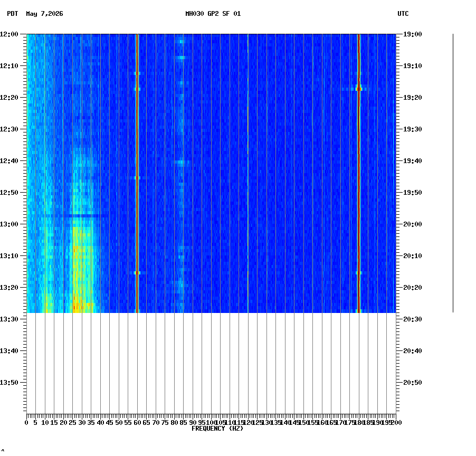Click the 50 Hz frequency tick label

[x=119, y=423]
